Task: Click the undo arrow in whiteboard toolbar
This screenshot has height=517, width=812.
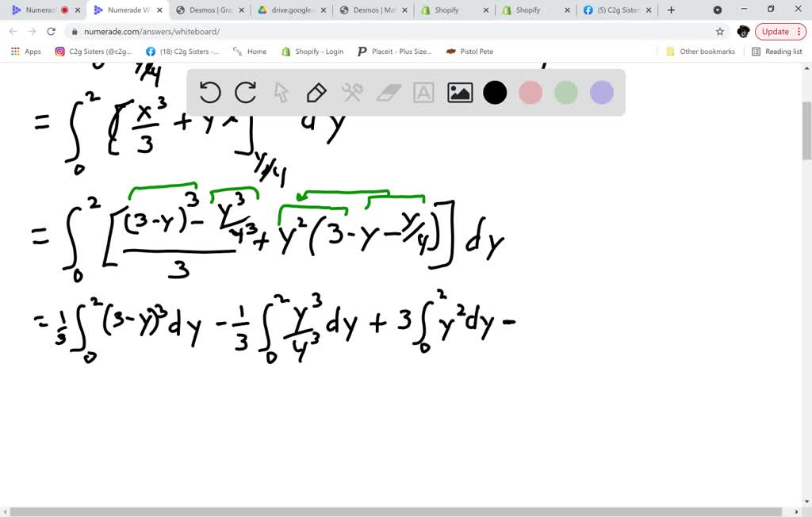Action: (210, 93)
